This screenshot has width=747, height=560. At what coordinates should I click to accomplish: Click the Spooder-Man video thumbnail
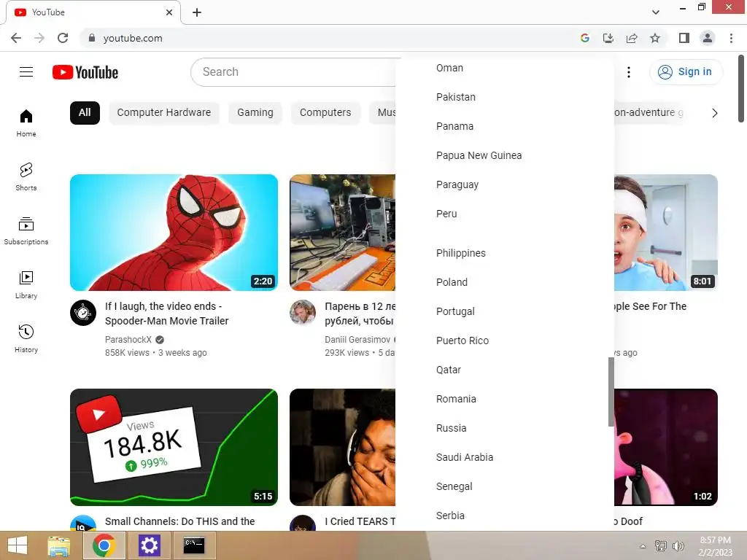tap(174, 233)
